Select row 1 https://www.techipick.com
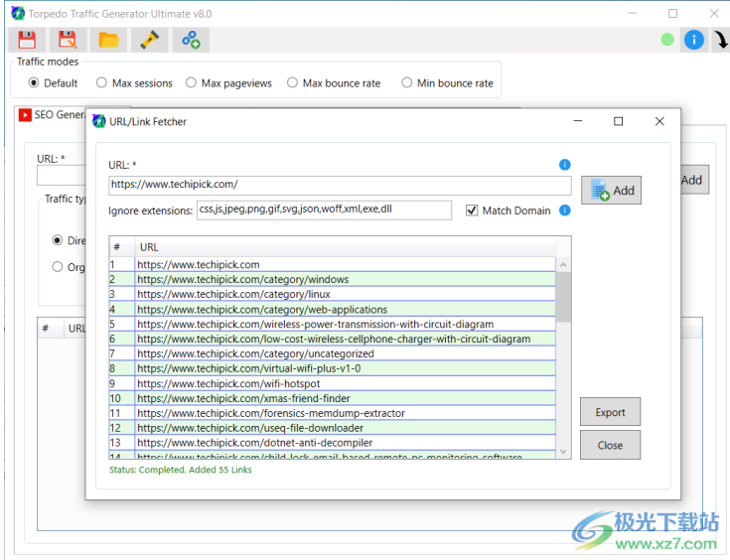The image size is (730, 560). 333,264
